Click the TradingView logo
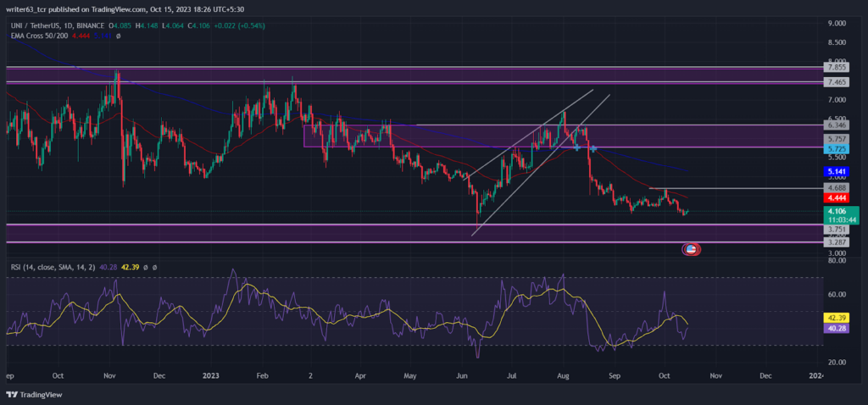Viewport: 868px width, 405px height. 34,395
